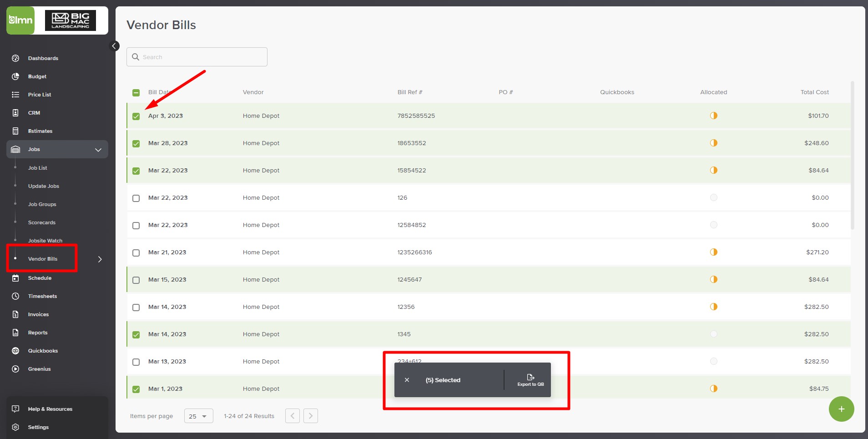Open Job List in sidebar
This screenshot has height=439, width=868.
[x=38, y=168]
